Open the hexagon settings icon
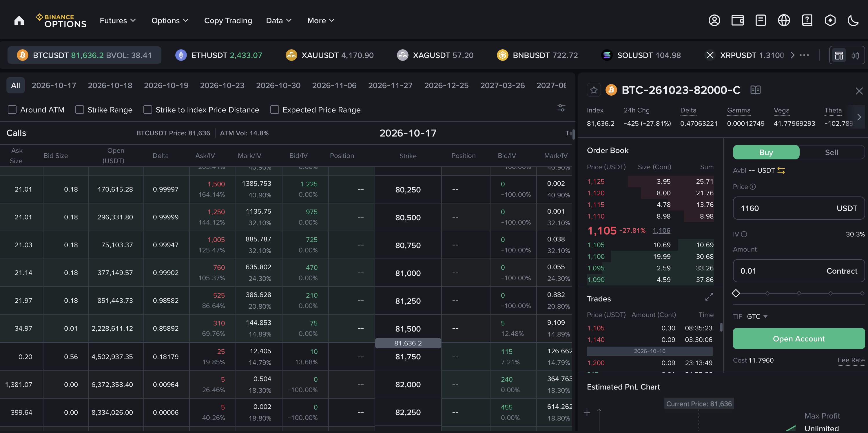 click(x=830, y=21)
